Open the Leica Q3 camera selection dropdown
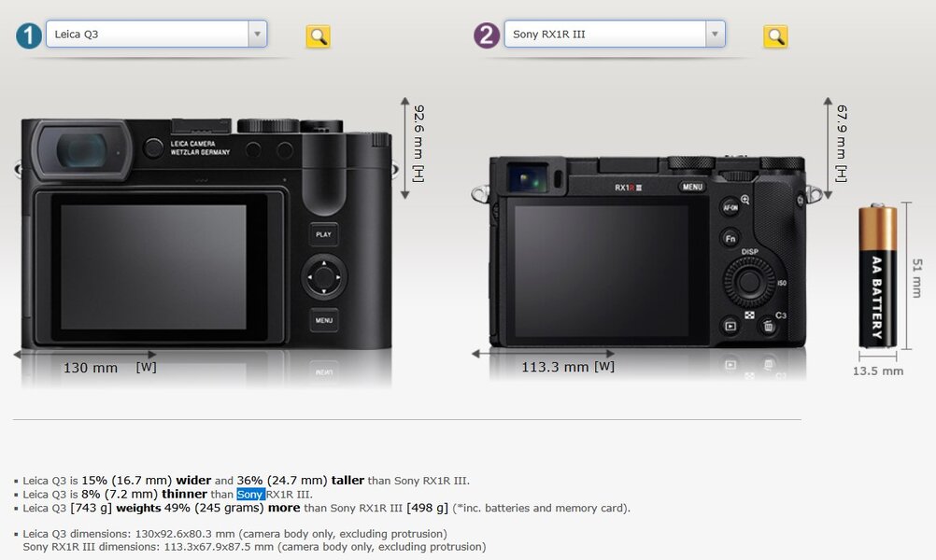 [x=256, y=34]
